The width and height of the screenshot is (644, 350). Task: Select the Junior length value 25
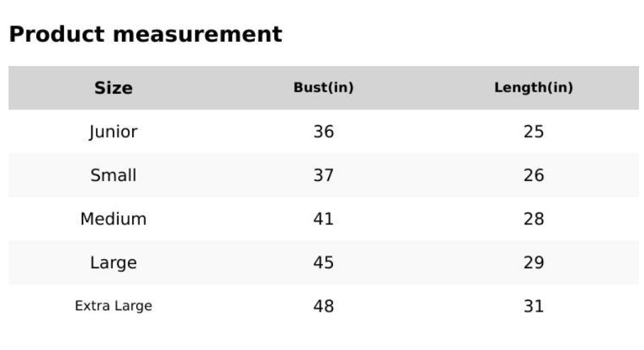click(533, 132)
